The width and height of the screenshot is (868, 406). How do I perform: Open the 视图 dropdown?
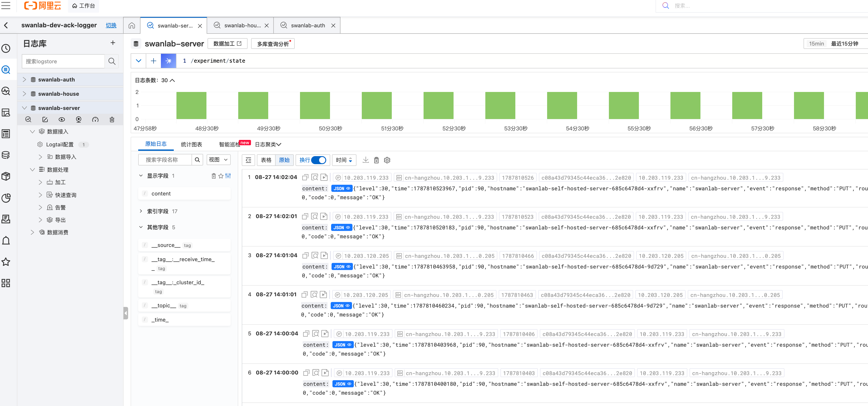[218, 160]
